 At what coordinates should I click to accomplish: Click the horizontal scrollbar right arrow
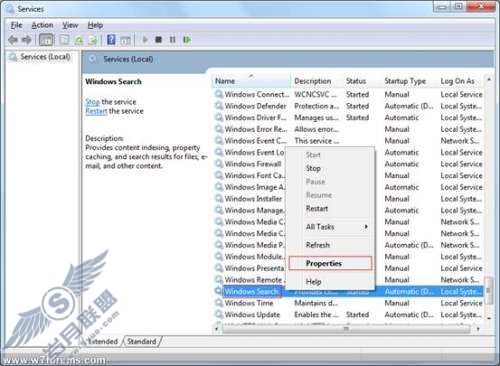click(x=478, y=329)
